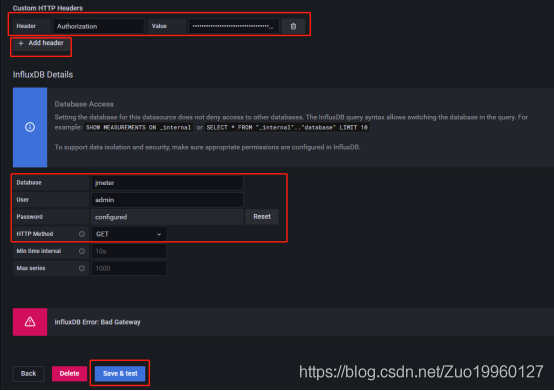Focus the masked header Value field
554x391 pixels.
point(234,26)
